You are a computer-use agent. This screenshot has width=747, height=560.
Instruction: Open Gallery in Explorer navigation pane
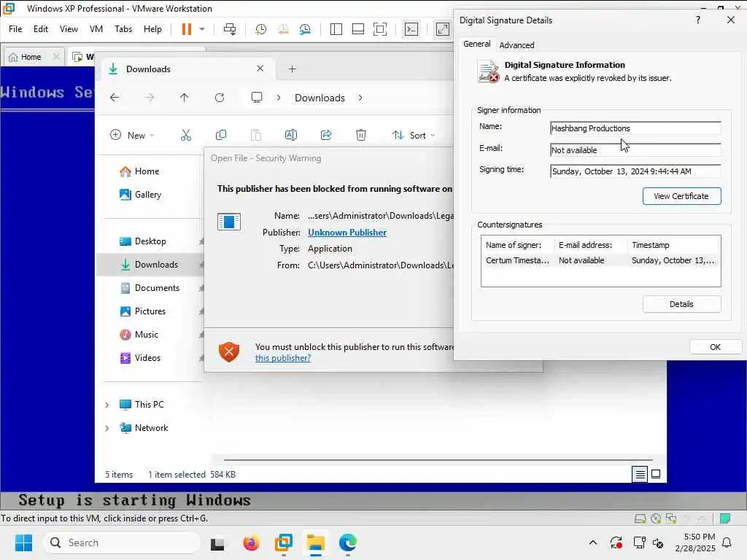pyautogui.click(x=147, y=195)
